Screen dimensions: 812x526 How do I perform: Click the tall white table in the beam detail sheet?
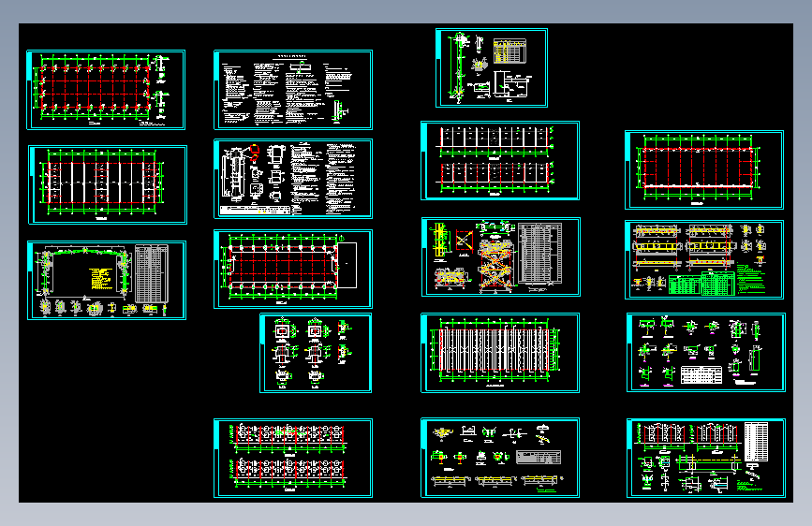point(756,442)
